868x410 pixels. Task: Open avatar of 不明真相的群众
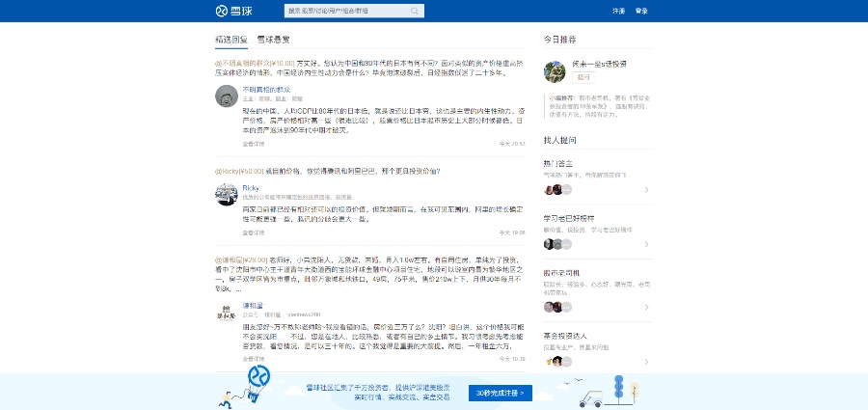(227, 96)
